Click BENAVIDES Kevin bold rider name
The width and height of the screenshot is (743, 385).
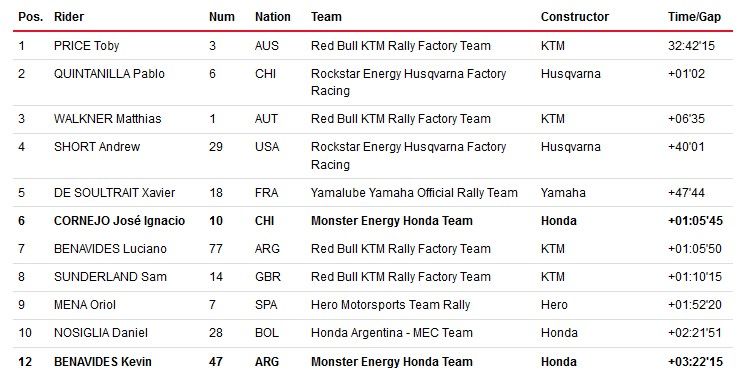click(102, 361)
